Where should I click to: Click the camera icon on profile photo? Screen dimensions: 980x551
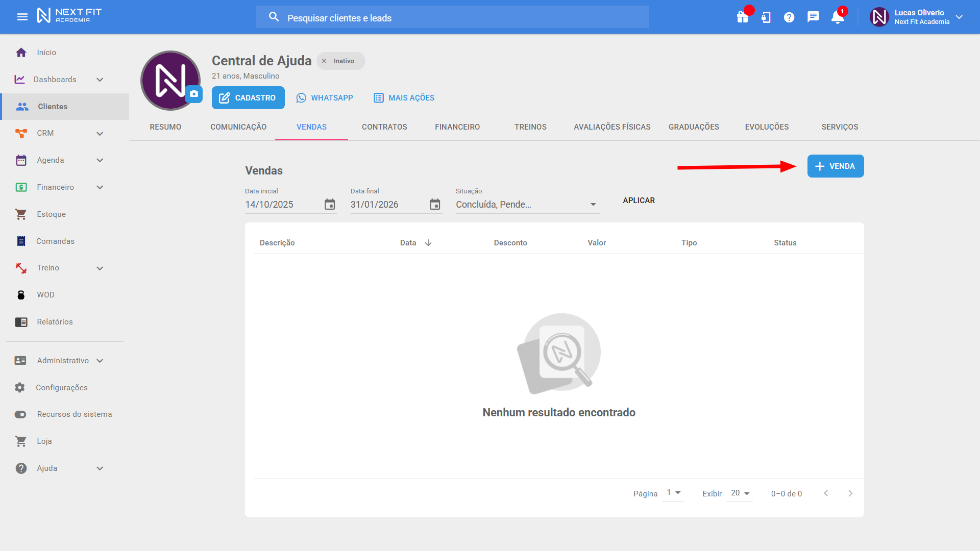tap(194, 94)
